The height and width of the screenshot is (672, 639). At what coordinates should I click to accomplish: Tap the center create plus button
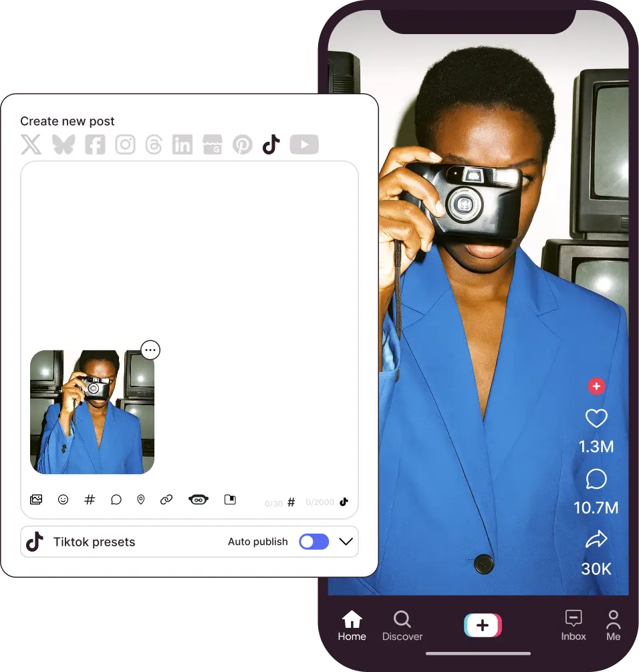(x=483, y=626)
